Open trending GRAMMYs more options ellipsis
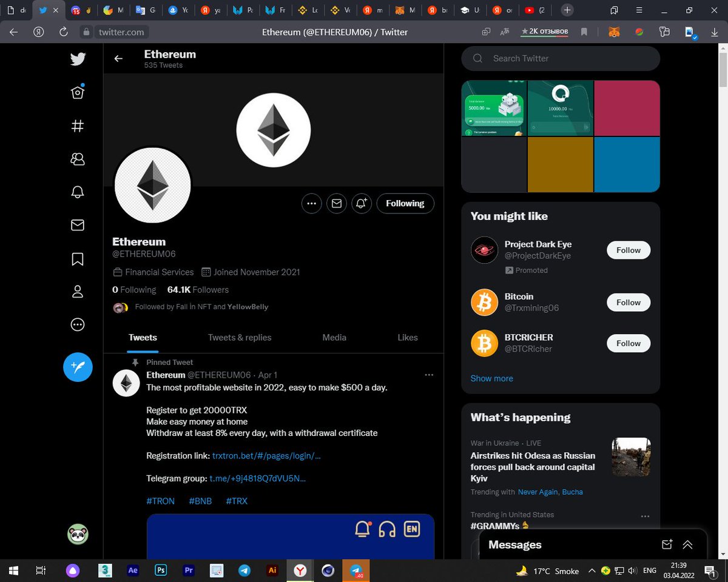The width and height of the screenshot is (728, 582). (x=645, y=516)
